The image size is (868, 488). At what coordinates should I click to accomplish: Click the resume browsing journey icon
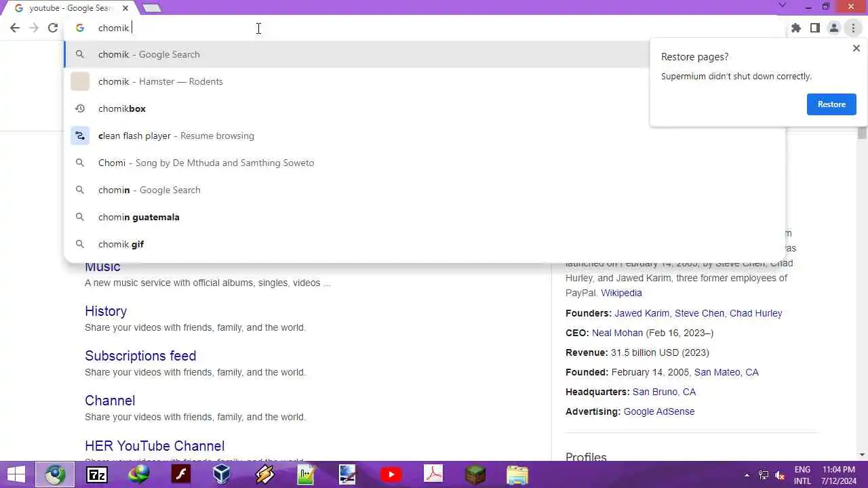tap(80, 136)
